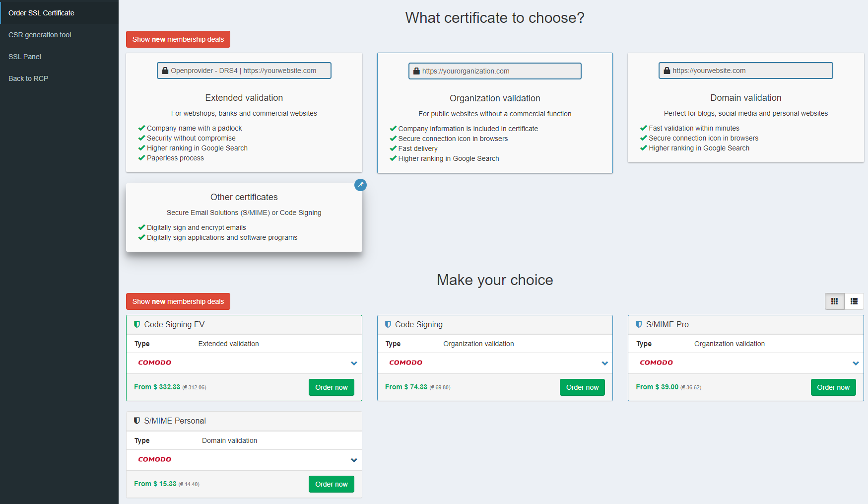Go Back to RCP via sidebar
This screenshot has height=504, width=868.
pyautogui.click(x=28, y=78)
